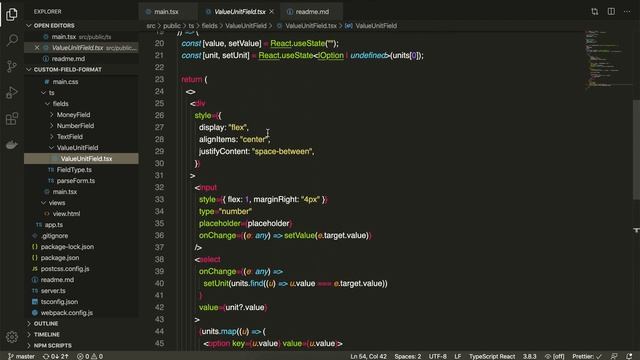Click the code minimap preview

click(x=607, y=59)
